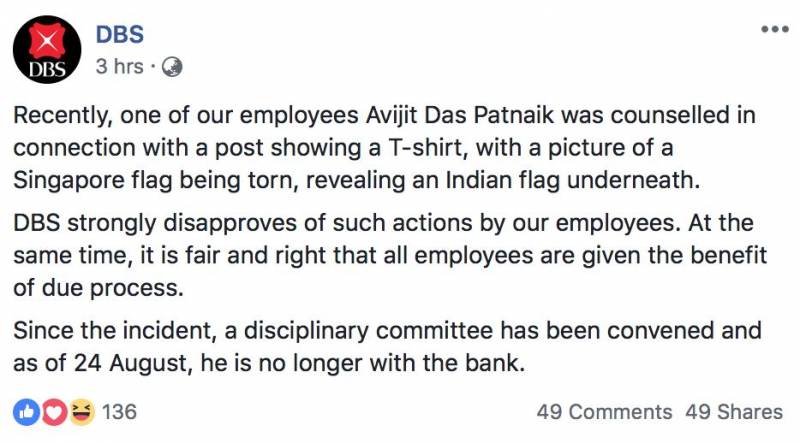Click the globe public-audience icon
This screenshot has height=443, width=800.
coord(171,67)
